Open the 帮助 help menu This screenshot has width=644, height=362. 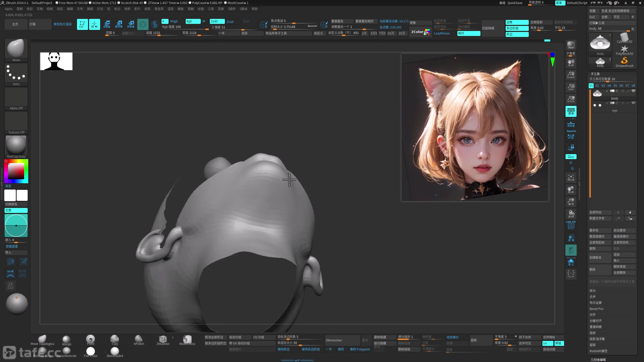click(255, 9)
